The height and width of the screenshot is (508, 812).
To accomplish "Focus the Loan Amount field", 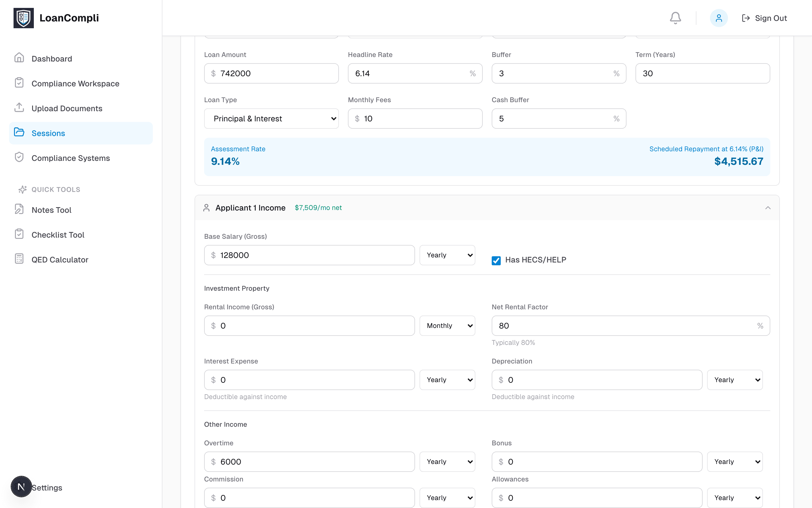I will click(x=271, y=73).
